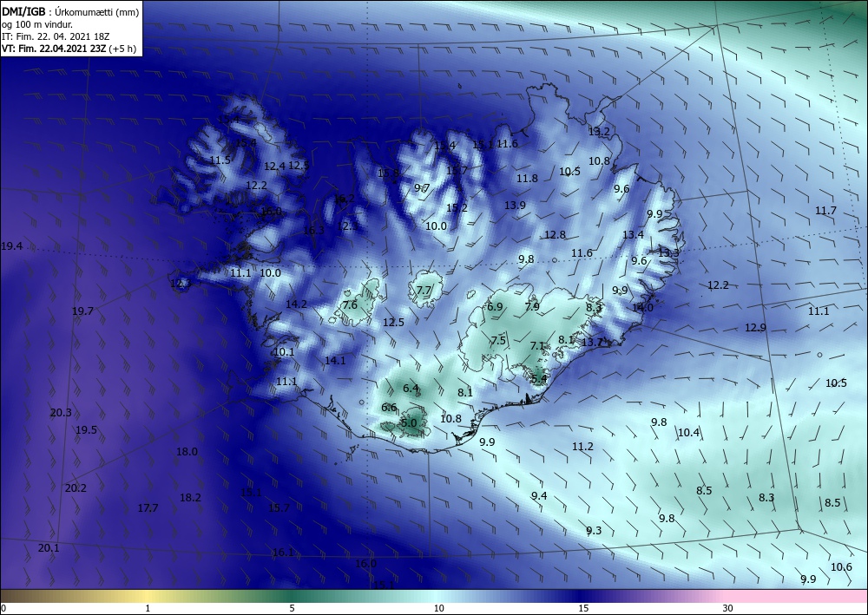Select the "VT: Fim. 22.04.2021 23Z (+5 h)" line
Image resolution: width=868 pixels, height=615 pixels.
(x=69, y=49)
